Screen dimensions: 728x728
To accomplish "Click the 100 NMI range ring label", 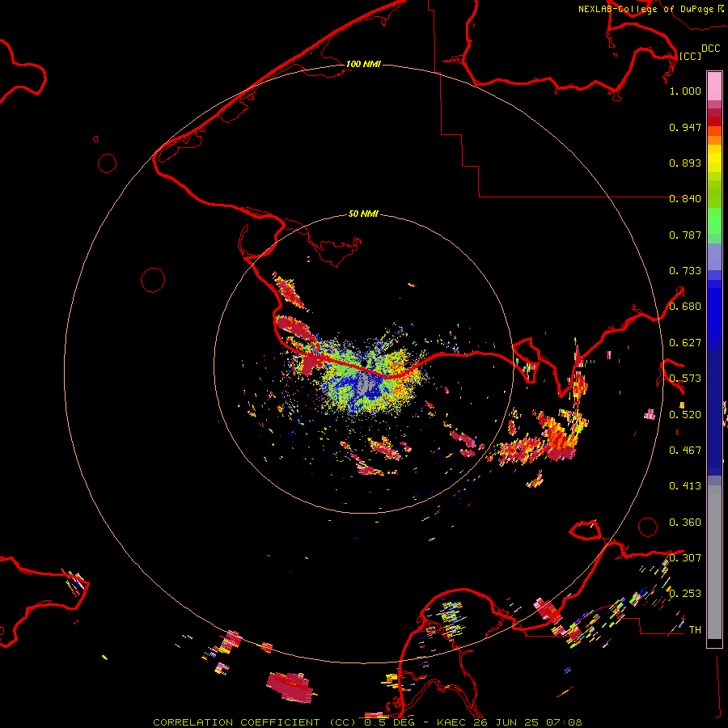I will click(363, 64).
